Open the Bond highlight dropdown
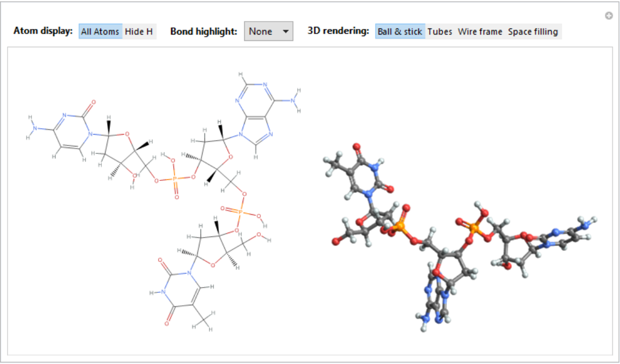The image size is (620, 364). coord(268,31)
